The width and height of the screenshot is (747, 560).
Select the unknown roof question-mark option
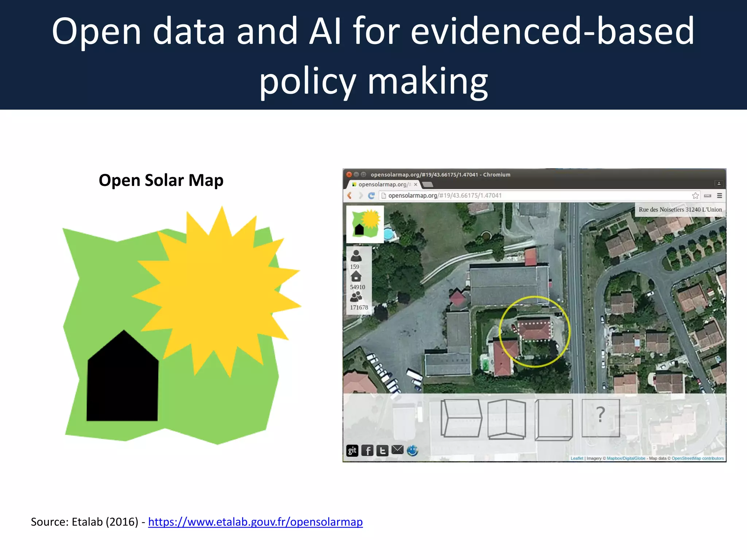tap(601, 418)
